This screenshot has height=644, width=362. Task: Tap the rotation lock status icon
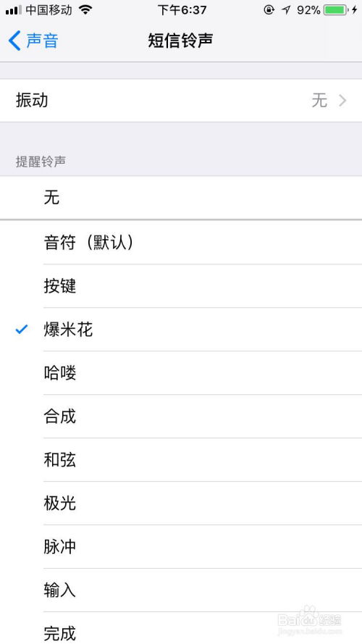pos(269,10)
